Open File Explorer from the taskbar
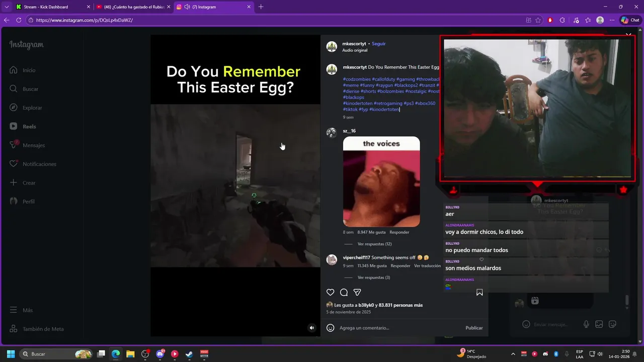 click(x=130, y=354)
